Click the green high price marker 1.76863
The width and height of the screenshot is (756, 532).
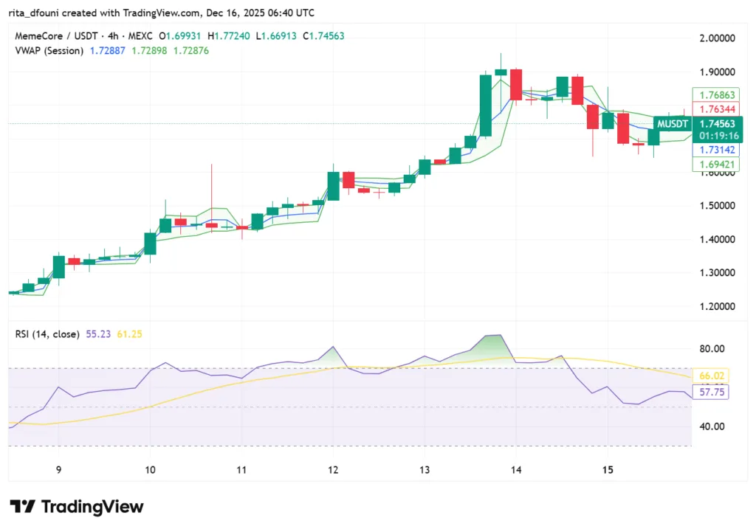pos(716,94)
